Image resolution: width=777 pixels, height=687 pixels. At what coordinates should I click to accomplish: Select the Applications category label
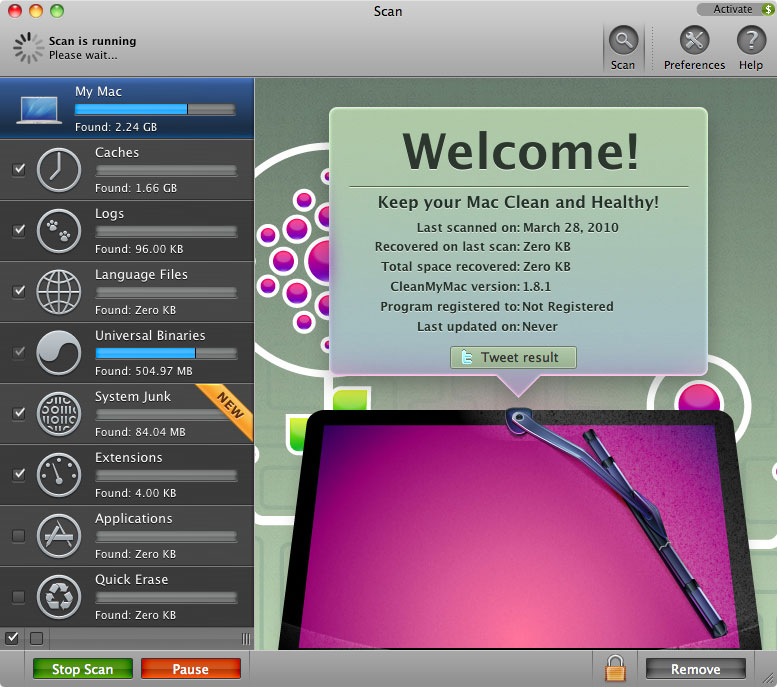(134, 518)
